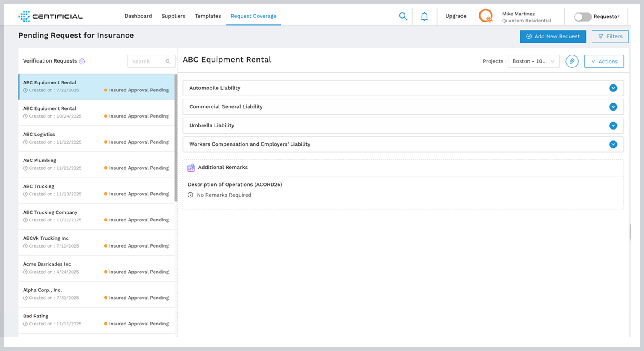Click the Pending Request for Insurance heading
This screenshot has height=351, width=644.
(x=76, y=35)
